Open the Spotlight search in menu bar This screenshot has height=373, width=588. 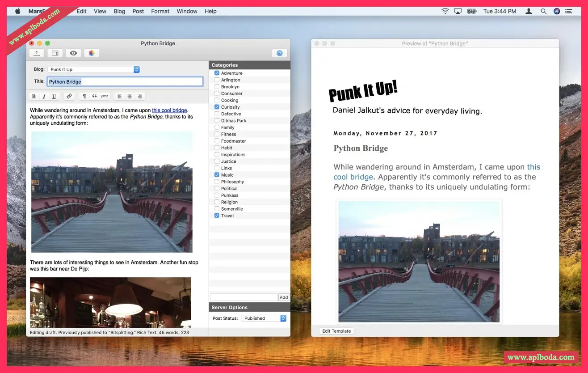coord(544,11)
